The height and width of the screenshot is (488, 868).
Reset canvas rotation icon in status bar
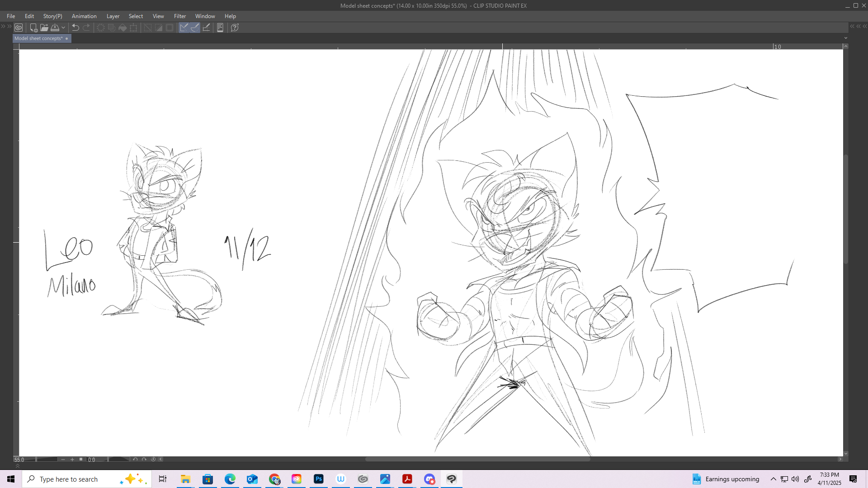point(153,459)
